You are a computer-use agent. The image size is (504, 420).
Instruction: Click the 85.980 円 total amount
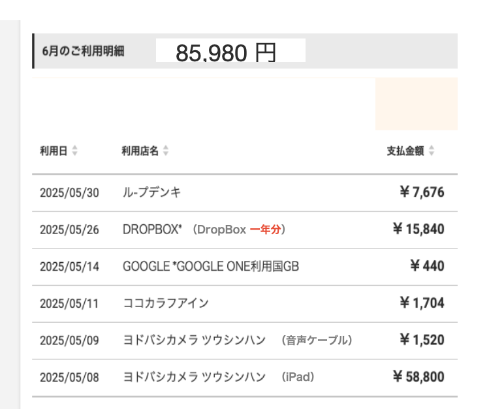click(x=227, y=52)
